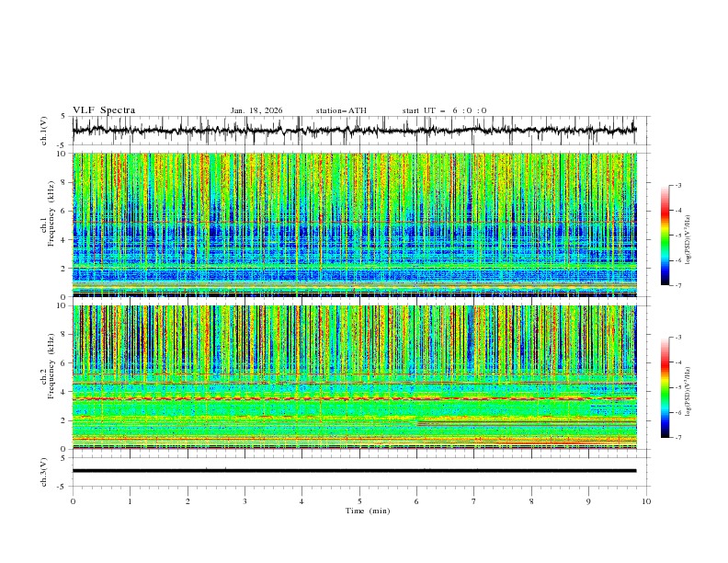Click the ch.2 spectrogram panel
This screenshot has width=728, height=563.
[354, 377]
